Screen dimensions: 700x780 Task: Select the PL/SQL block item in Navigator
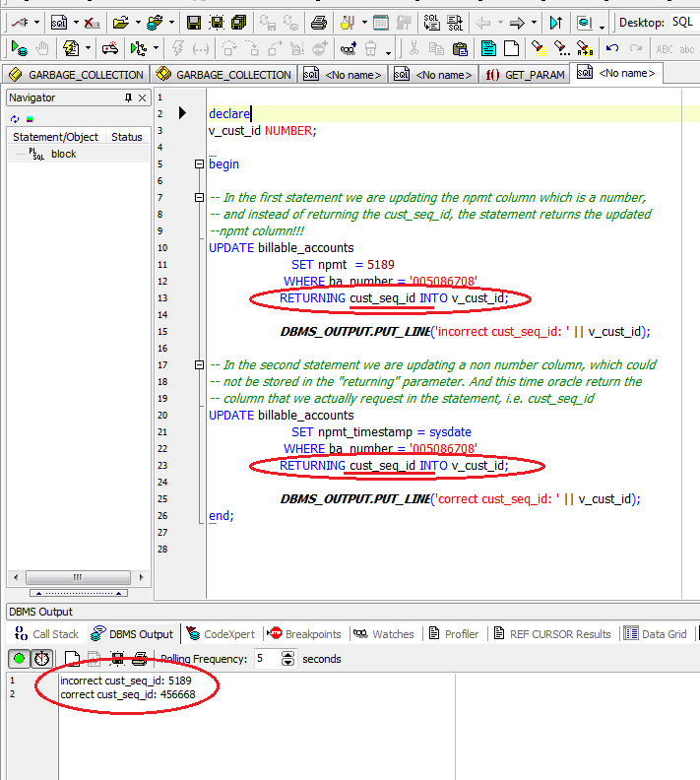coord(63,155)
